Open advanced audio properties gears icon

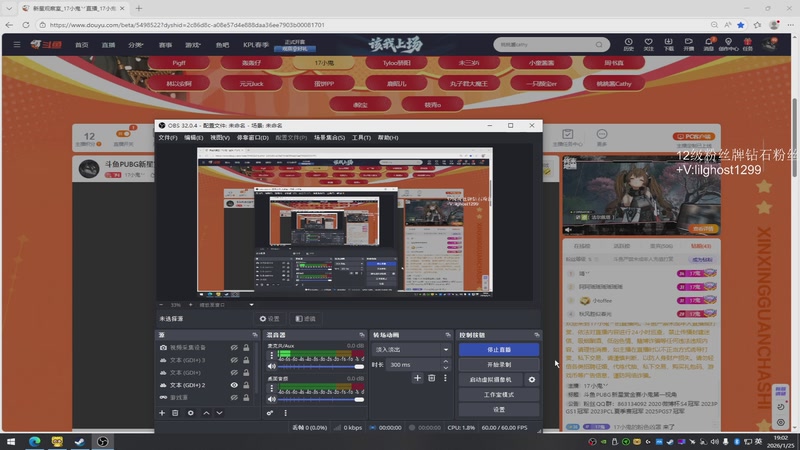tap(270, 413)
